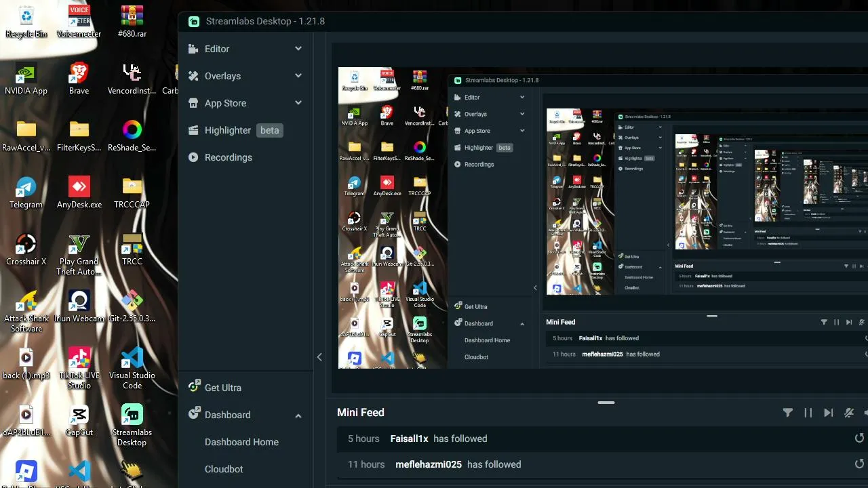Select the VencordInst desktop icon
The image size is (868, 488).
pyautogui.click(x=132, y=79)
